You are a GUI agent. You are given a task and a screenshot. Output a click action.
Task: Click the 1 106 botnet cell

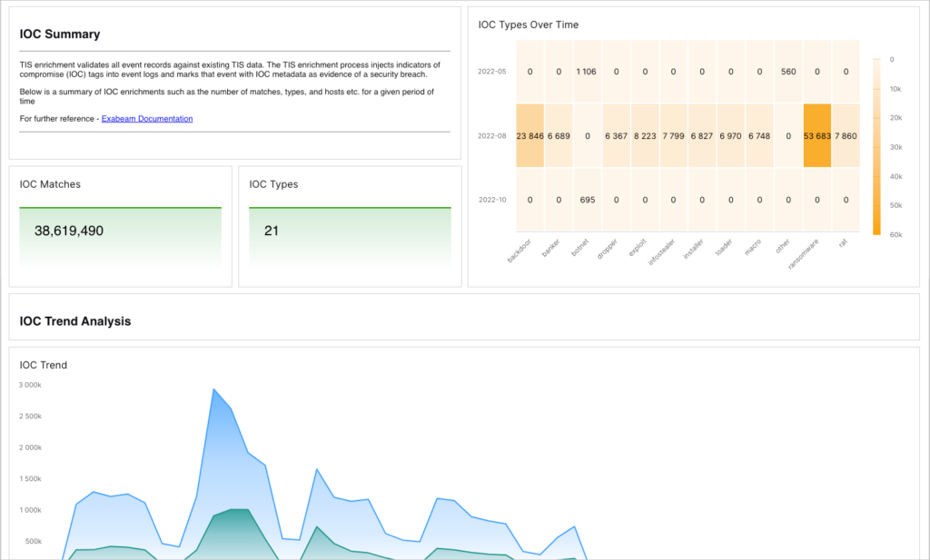pos(588,72)
